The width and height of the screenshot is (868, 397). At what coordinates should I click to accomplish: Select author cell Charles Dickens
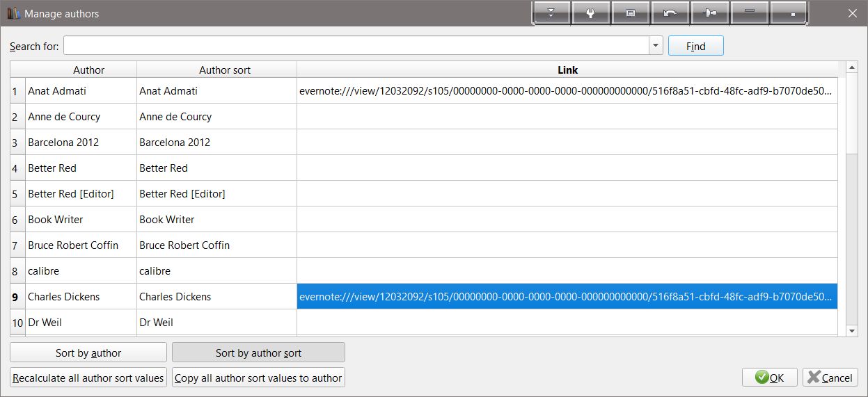coord(81,296)
